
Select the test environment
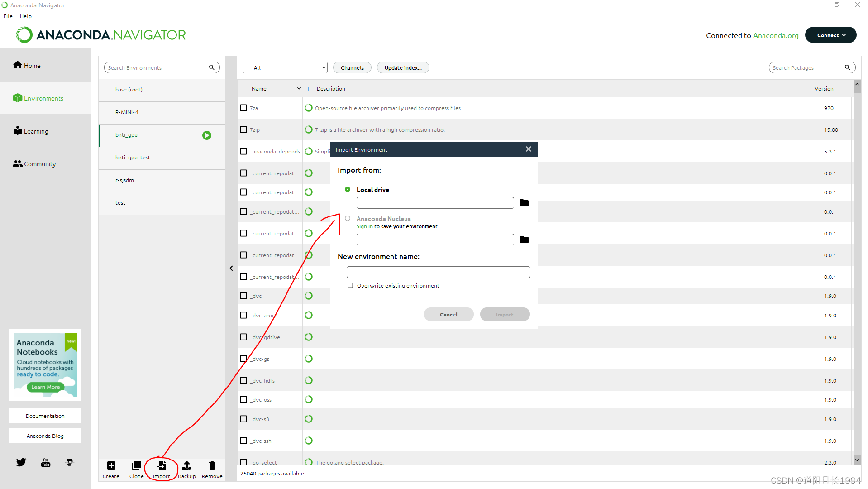162,203
